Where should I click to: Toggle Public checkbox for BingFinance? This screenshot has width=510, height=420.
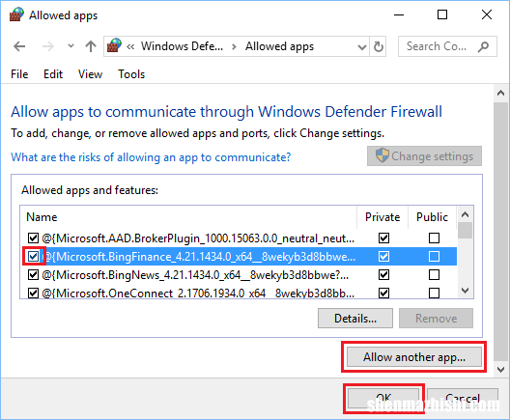434,257
